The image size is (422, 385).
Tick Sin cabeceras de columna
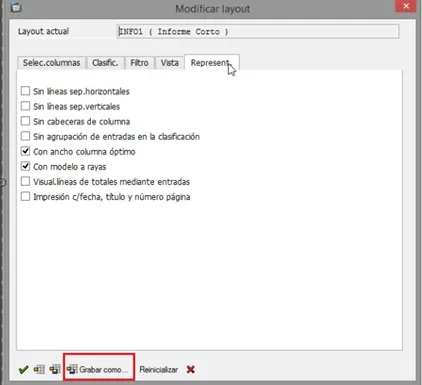(25, 121)
